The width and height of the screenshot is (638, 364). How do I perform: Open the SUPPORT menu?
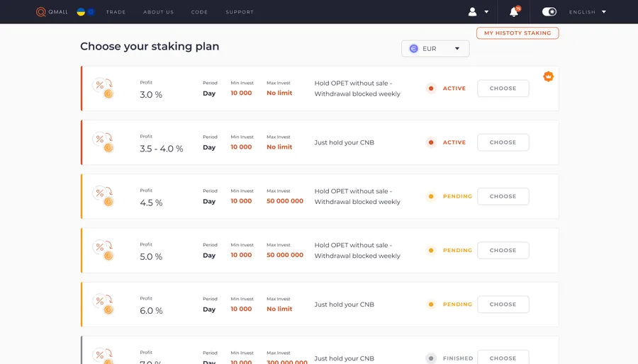[240, 12]
